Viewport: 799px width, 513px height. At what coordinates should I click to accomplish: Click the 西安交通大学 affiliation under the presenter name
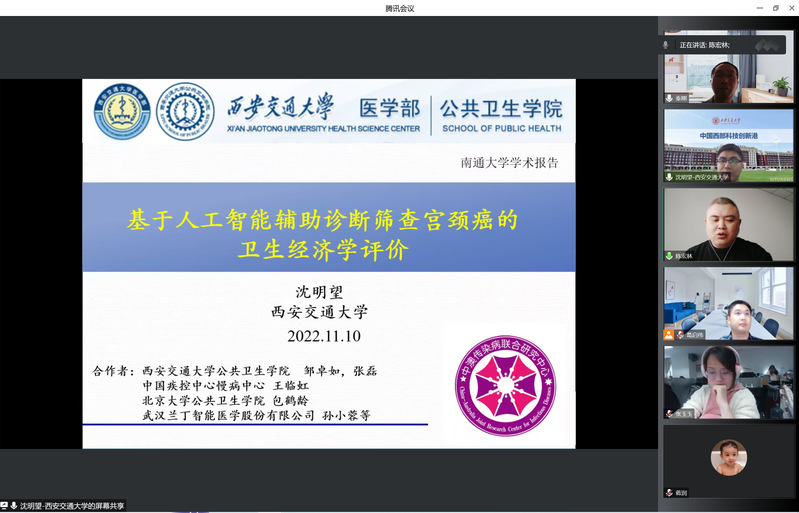click(319, 312)
